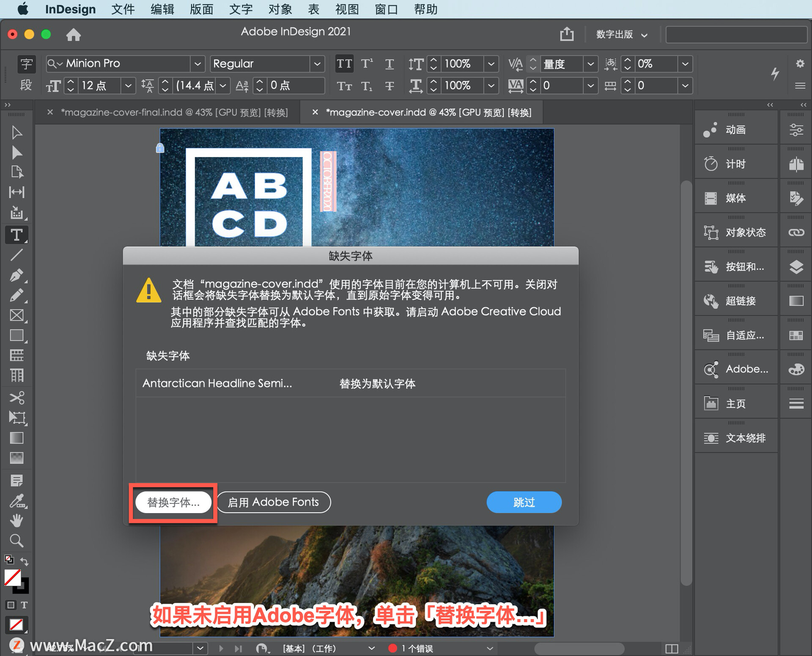Image resolution: width=812 pixels, height=656 pixels.
Task: Select the Rectangle Frame tool
Action: coord(16,315)
